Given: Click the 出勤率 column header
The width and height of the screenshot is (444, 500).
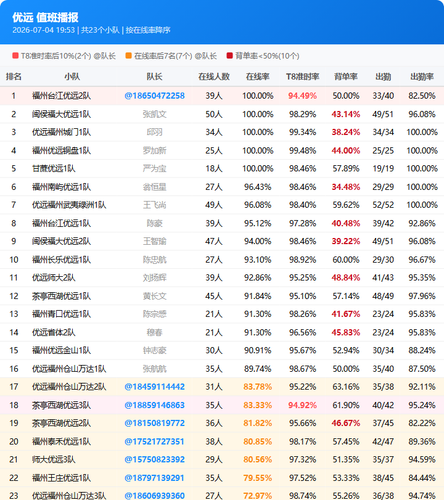Looking at the screenshot, I should (422, 77).
